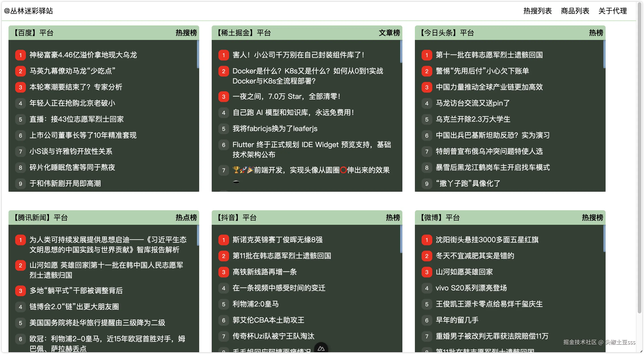The image size is (644, 354).
Task: Open 暴雪后黑龙江鹤岗车主开启找车模式
Action: [x=493, y=167]
